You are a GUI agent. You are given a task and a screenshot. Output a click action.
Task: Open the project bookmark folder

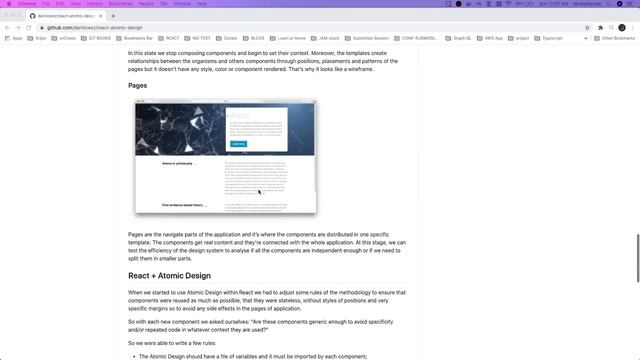518,38
